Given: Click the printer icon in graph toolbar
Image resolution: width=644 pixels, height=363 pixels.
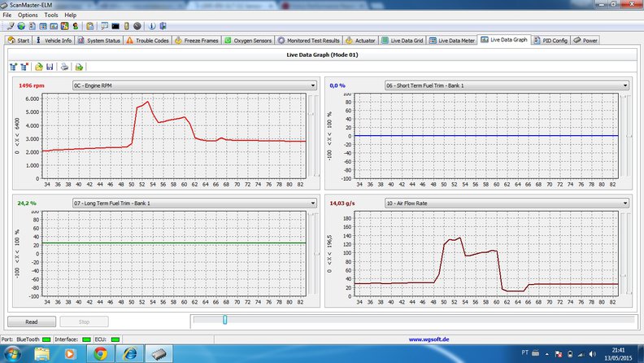Looking at the screenshot, I should pos(64,67).
